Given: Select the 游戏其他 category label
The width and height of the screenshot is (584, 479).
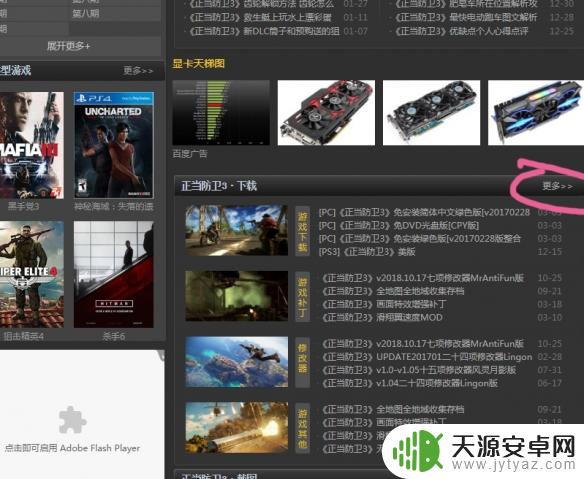Looking at the screenshot, I should [x=302, y=428].
